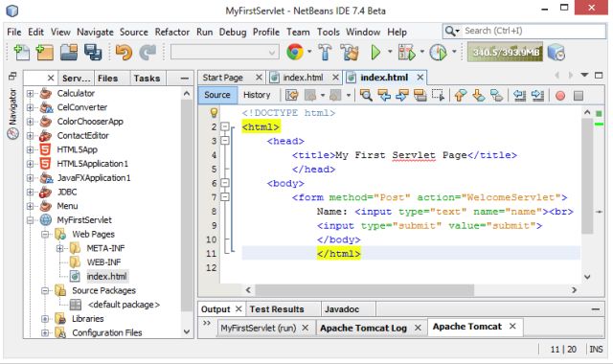Switch to the Tasks tab
Viewport: 613px width, 364px height.
click(147, 79)
